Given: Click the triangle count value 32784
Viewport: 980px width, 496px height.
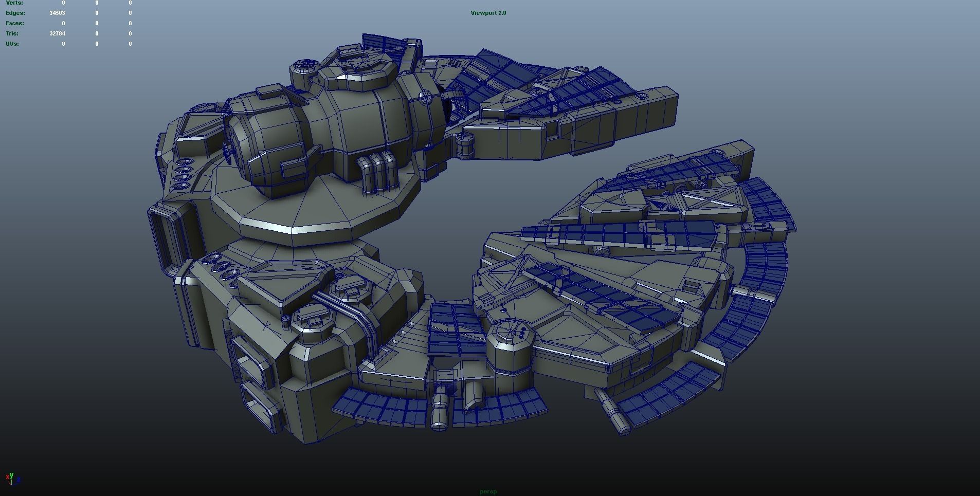Looking at the screenshot, I should [x=57, y=33].
